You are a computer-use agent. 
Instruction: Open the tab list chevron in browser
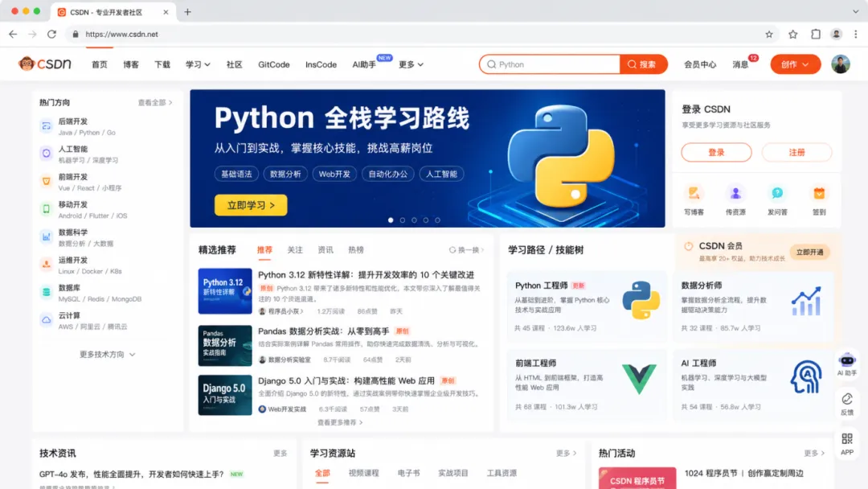tap(855, 11)
